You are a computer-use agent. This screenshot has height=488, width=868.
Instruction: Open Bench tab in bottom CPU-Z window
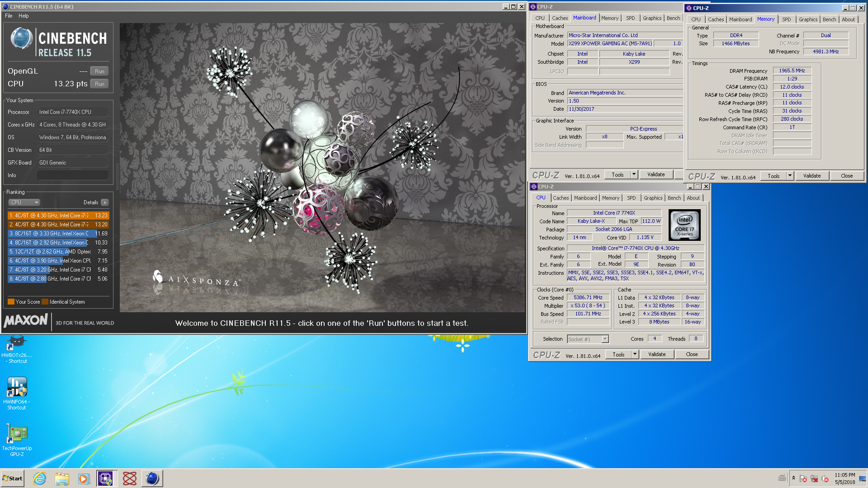tap(674, 198)
